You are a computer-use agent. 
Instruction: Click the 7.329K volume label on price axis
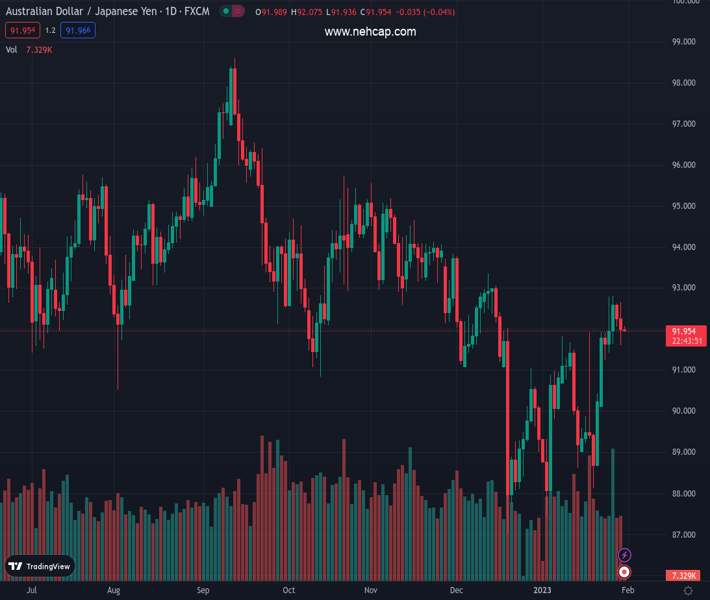click(684, 576)
